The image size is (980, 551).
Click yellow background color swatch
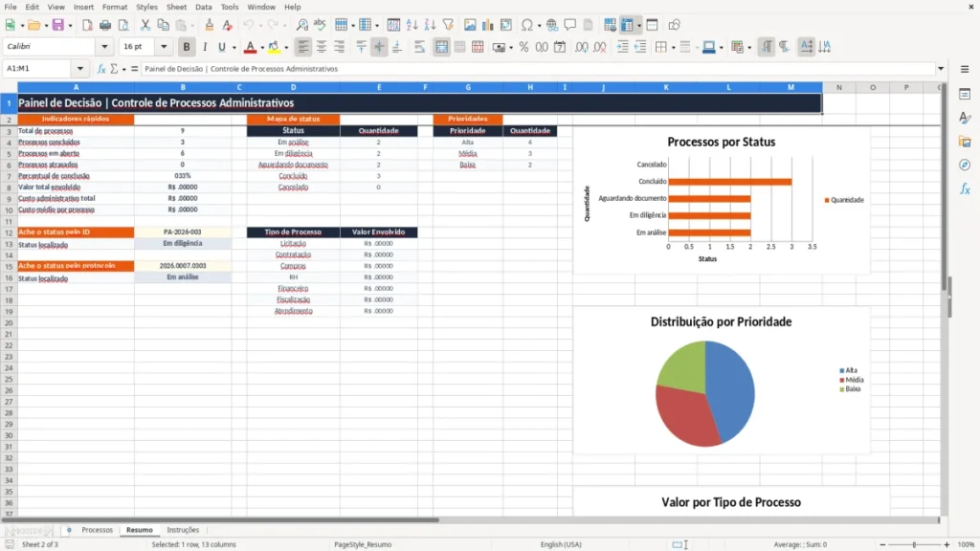274,47
